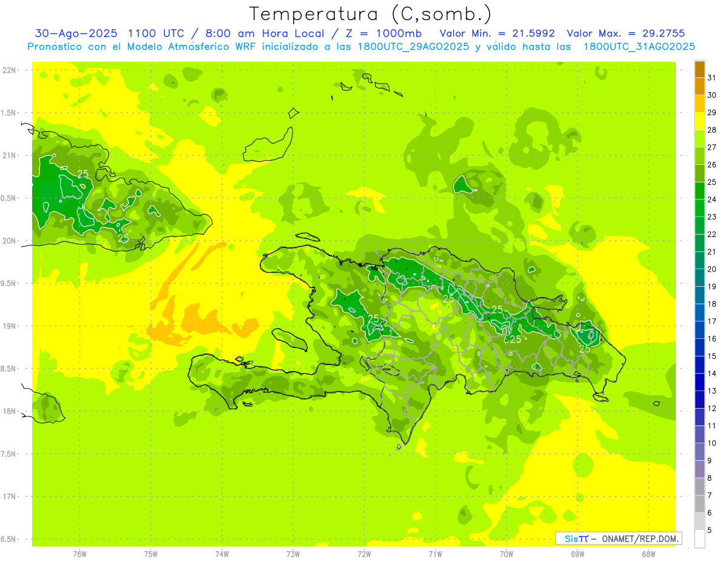
Task: Click the "ONAMET/REP.DOM." credit label
Action: [639, 538]
